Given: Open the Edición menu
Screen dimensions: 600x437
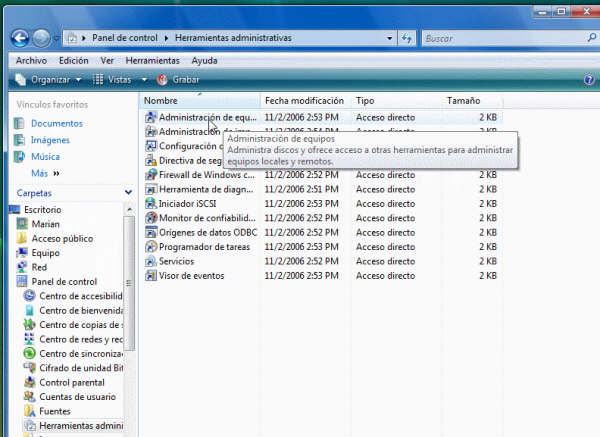Looking at the screenshot, I should (73, 60).
